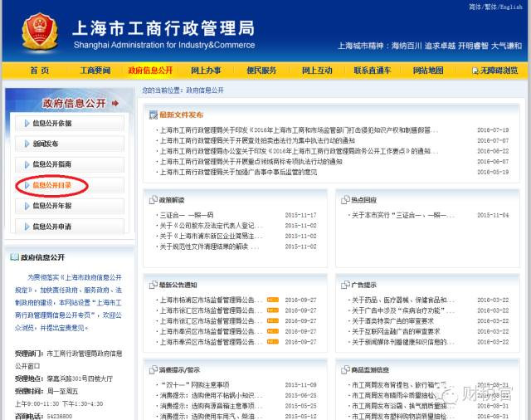Click the 政府信息公开 breadcrumb link
The image size is (531, 420).
tap(205, 90)
